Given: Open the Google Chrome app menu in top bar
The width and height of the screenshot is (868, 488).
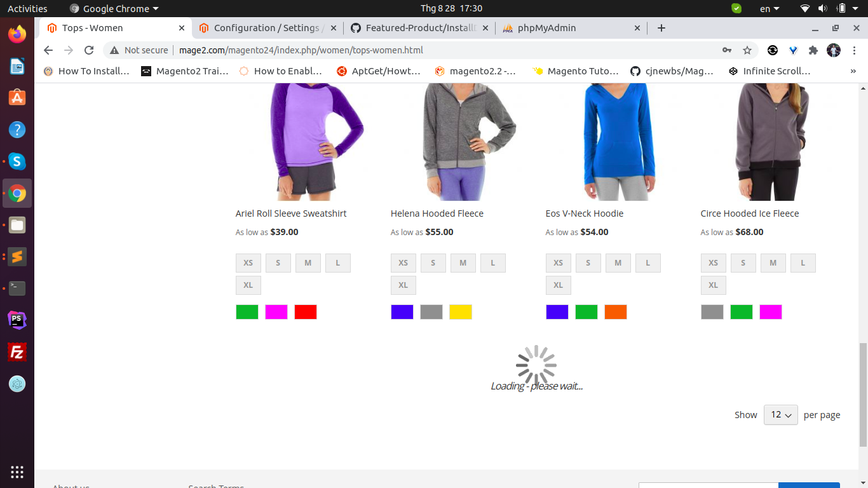Looking at the screenshot, I should tap(114, 8).
